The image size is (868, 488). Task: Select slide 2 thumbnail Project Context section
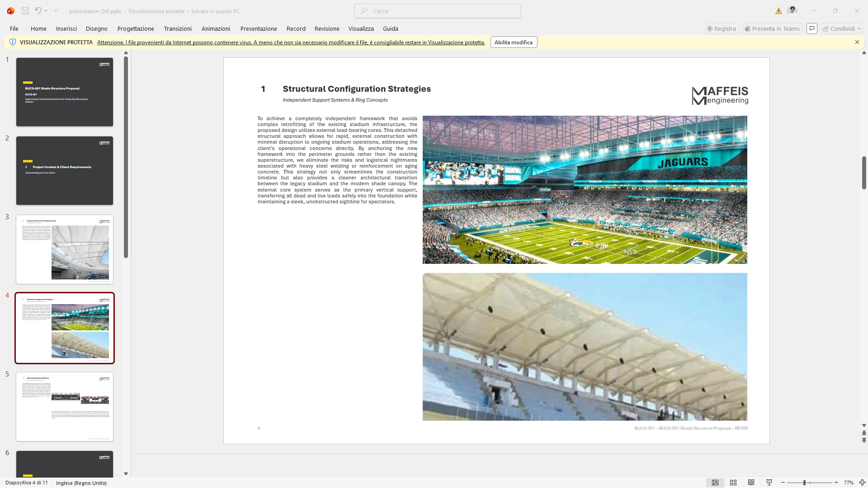65,171
